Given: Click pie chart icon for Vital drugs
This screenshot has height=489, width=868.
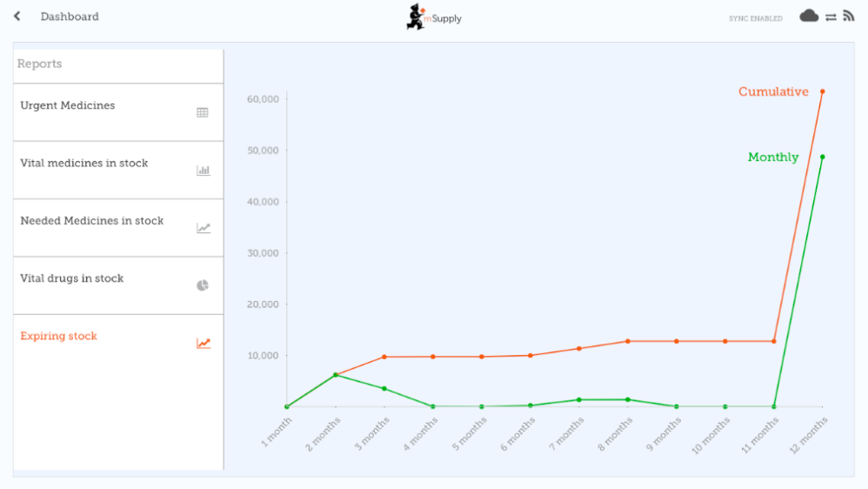Looking at the screenshot, I should 203,285.
